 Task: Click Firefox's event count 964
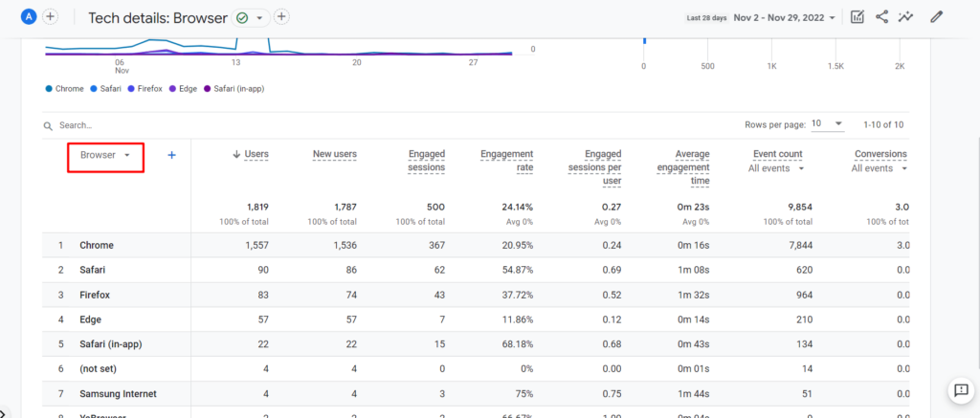804,295
